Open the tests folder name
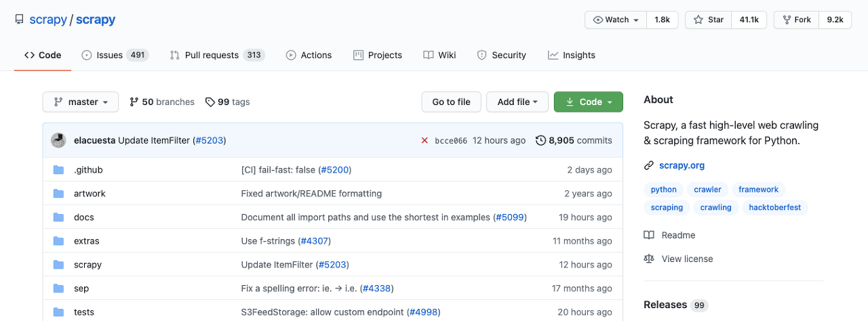This screenshot has width=868, height=321. point(84,312)
